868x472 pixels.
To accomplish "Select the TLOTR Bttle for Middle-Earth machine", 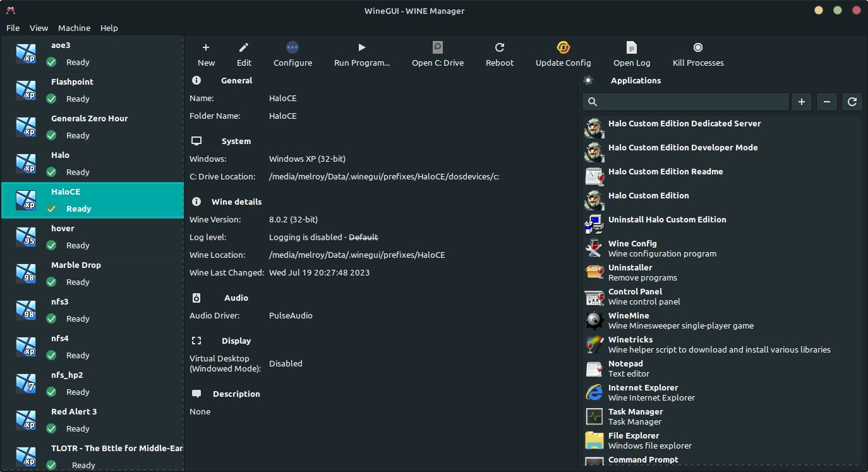I will [92, 456].
